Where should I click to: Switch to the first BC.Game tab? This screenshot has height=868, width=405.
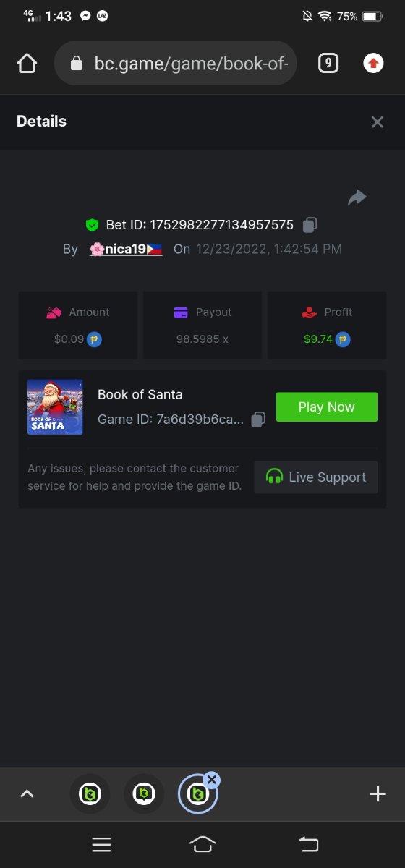coord(90,794)
